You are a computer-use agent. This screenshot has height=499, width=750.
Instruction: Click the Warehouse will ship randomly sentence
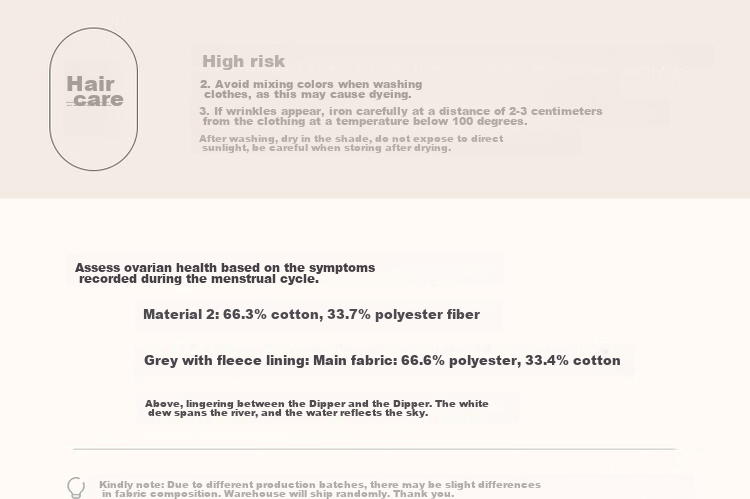click(339, 494)
